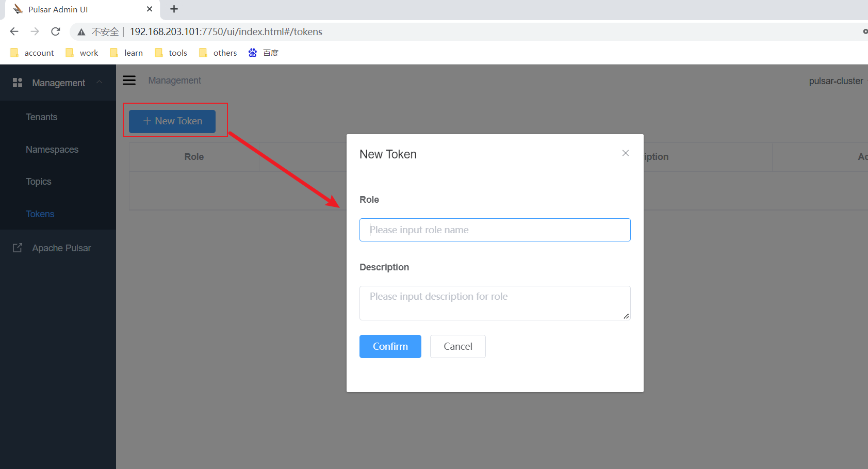Click Cancel in the dialog

point(457,346)
